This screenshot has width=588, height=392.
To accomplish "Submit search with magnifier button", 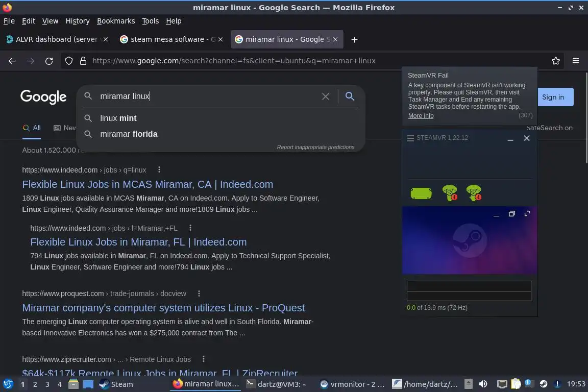I will pyautogui.click(x=350, y=96).
